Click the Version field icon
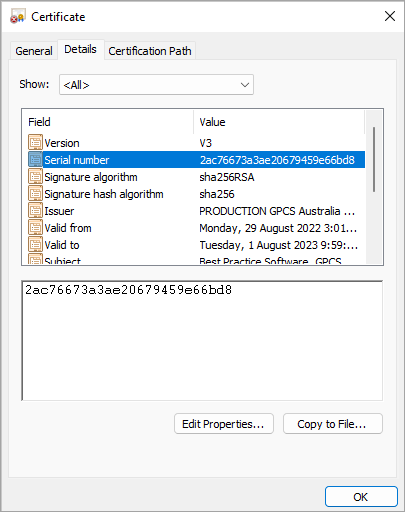This screenshot has width=405, height=512. [x=35, y=143]
